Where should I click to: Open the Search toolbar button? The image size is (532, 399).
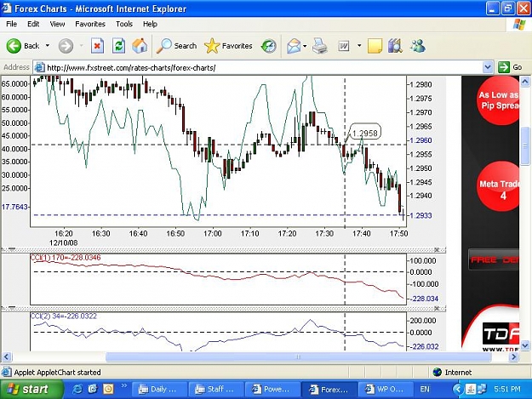pyautogui.click(x=176, y=46)
